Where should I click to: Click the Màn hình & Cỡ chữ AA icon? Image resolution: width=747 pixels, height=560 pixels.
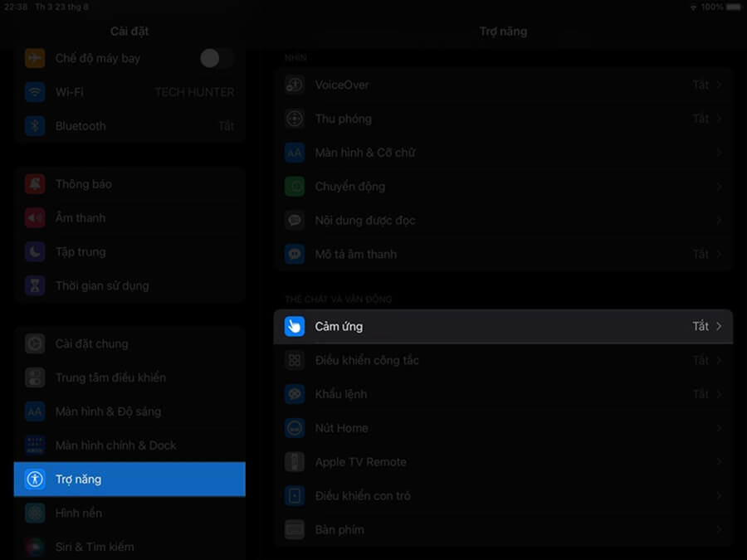[x=295, y=153]
